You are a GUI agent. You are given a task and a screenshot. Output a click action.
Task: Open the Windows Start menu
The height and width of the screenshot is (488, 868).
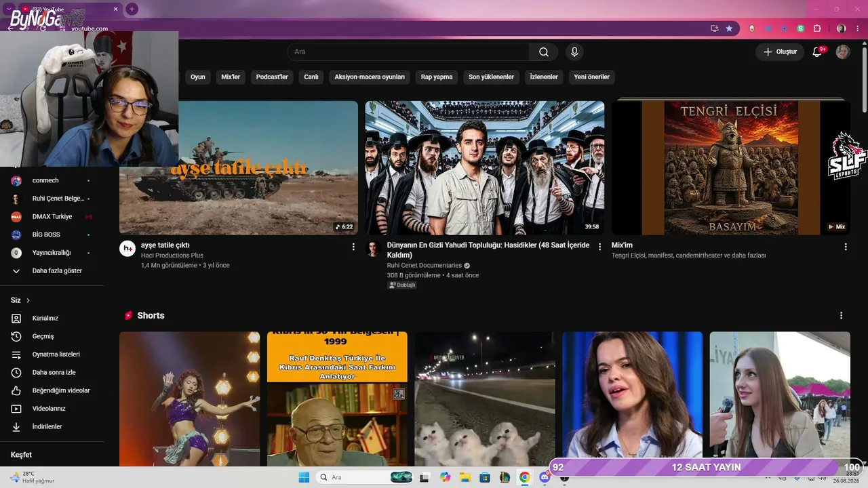pos(303,477)
